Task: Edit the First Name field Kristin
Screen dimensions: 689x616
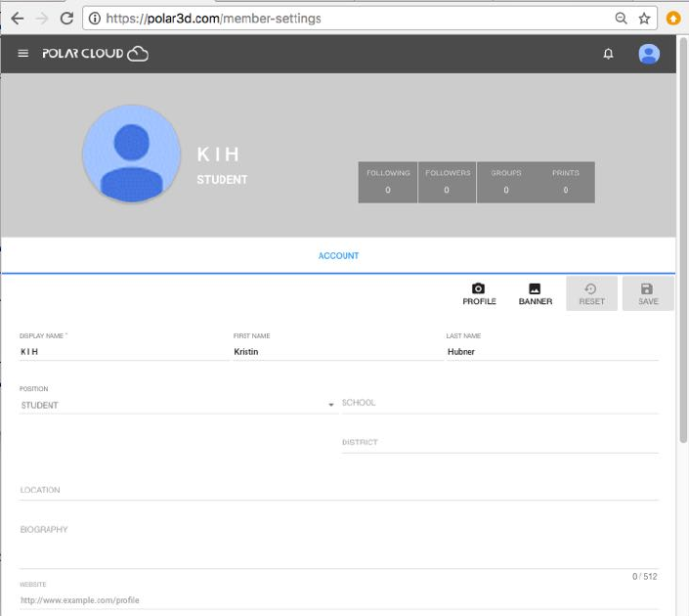Action: coord(337,352)
